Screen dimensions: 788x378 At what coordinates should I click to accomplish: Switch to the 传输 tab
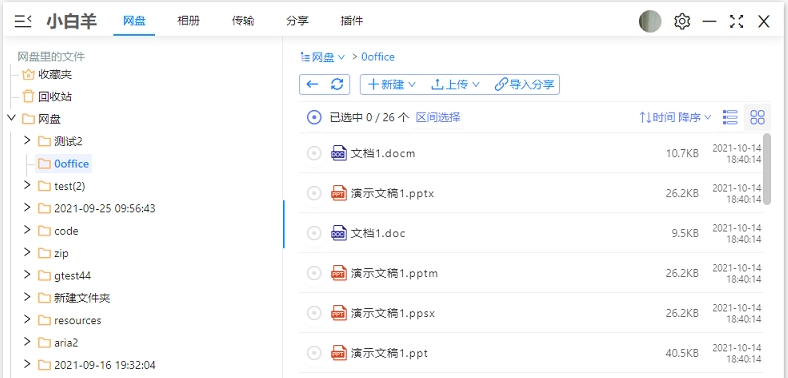[243, 21]
